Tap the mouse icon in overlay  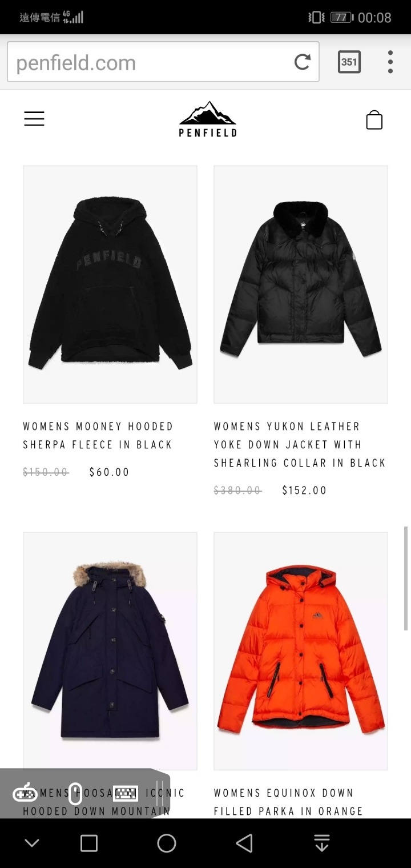[x=75, y=793]
